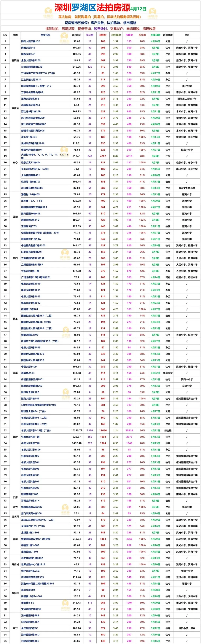Click property 云峰花园景峰阁33B

[32, 67]
